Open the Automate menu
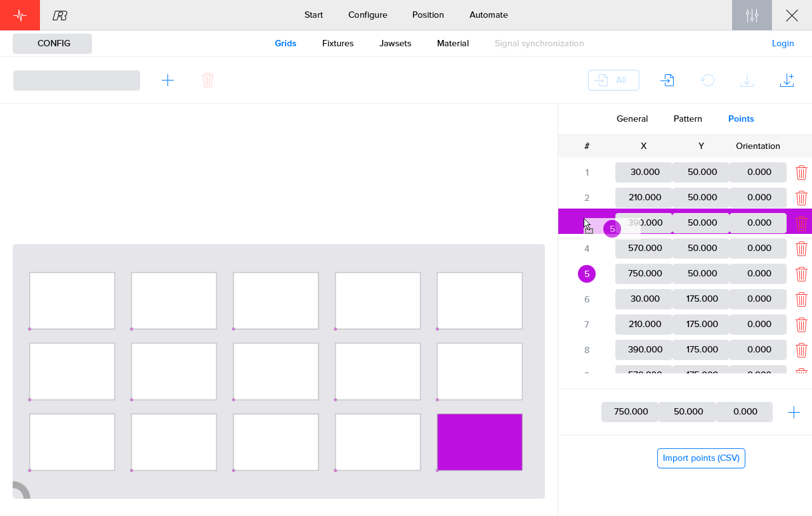Image resolution: width=812 pixels, height=516 pixels. click(x=488, y=15)
